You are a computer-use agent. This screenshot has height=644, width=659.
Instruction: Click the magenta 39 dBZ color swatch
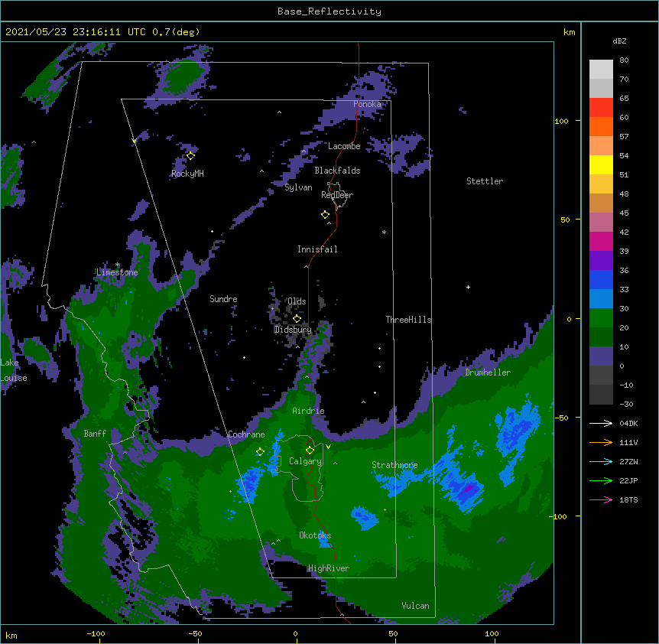coord(601,241)
